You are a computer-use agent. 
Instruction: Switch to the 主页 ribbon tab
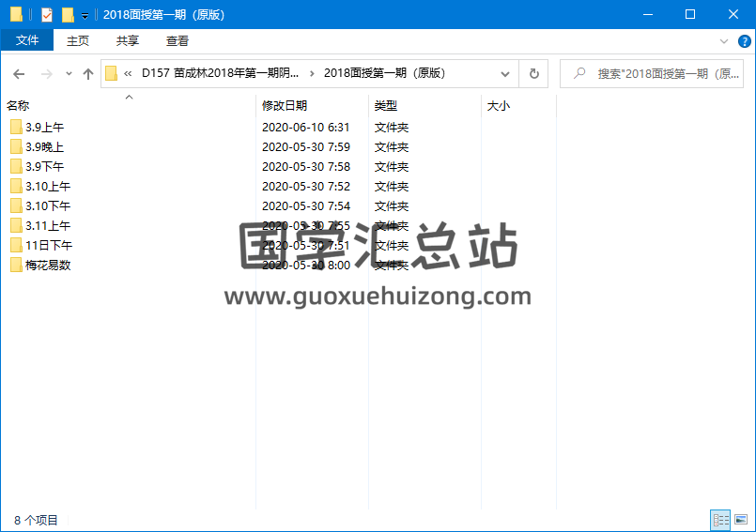(78, 40)
